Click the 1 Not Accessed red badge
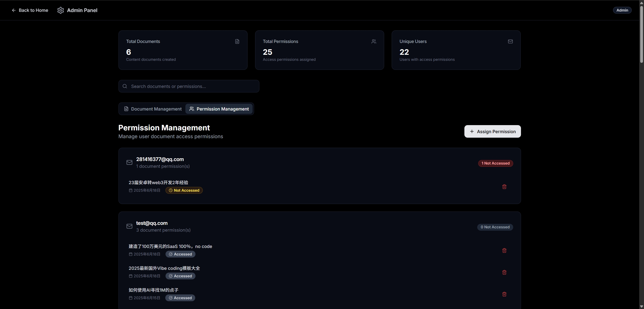The width and height of the screenshot is (644, 309). point(495,163)
